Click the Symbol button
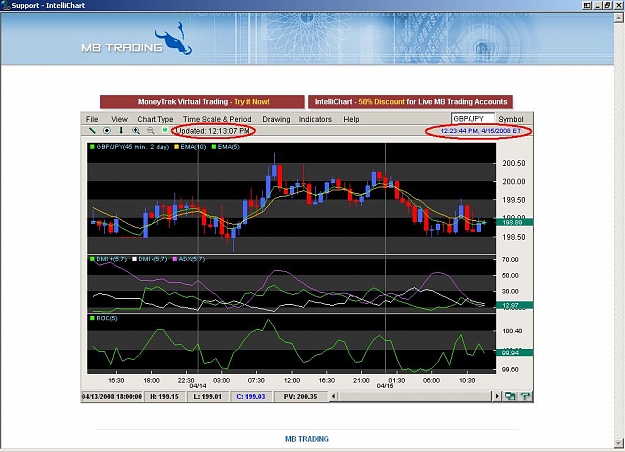 point(511,119)
